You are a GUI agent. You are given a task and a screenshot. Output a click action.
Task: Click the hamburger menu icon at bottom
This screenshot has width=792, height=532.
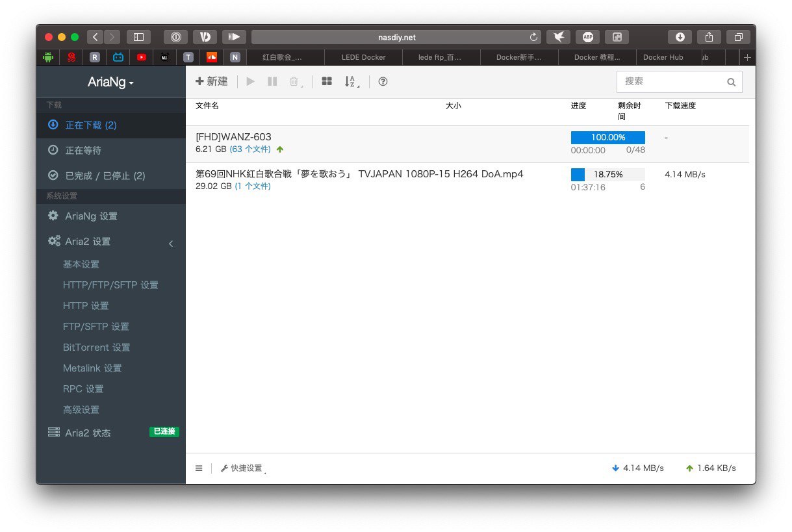click(199, 468)
